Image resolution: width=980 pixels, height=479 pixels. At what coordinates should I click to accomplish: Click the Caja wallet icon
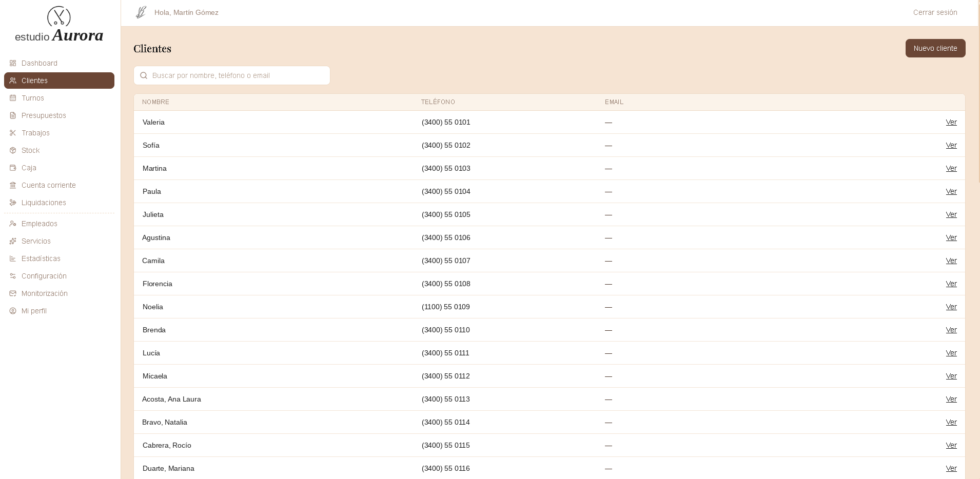coord(13,168)
